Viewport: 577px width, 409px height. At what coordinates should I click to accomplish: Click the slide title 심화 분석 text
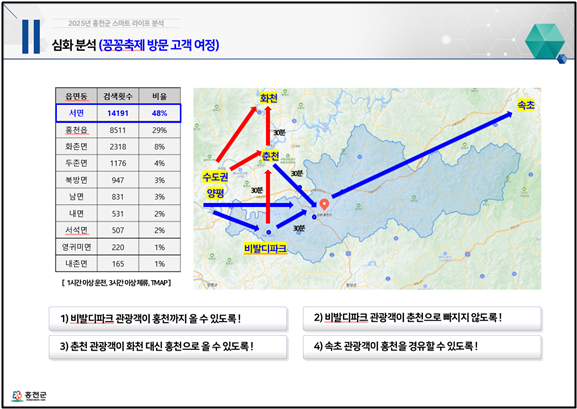click(74, 46)
